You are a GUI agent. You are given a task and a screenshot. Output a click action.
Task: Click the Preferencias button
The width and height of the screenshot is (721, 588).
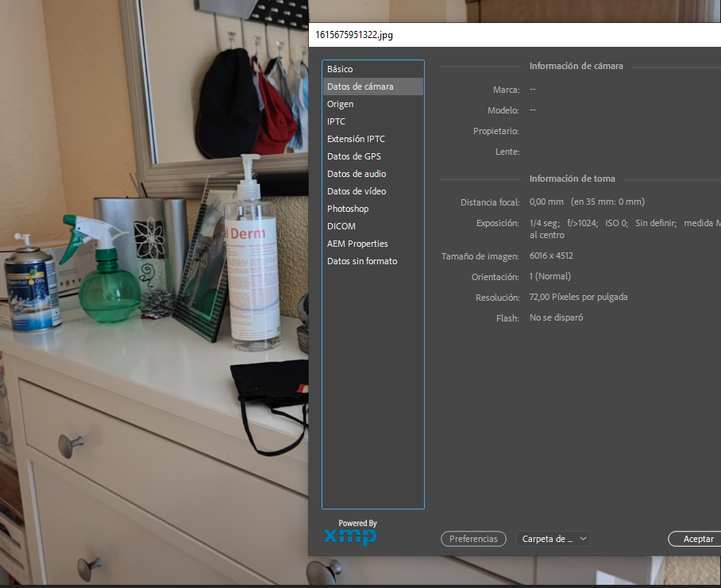(473, 539)
